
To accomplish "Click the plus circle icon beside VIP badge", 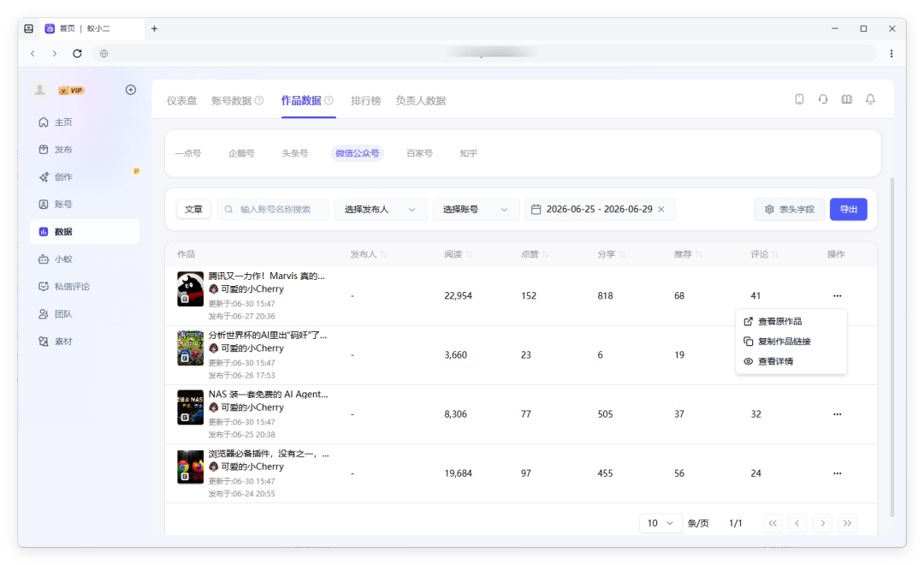I will [131, 90].
